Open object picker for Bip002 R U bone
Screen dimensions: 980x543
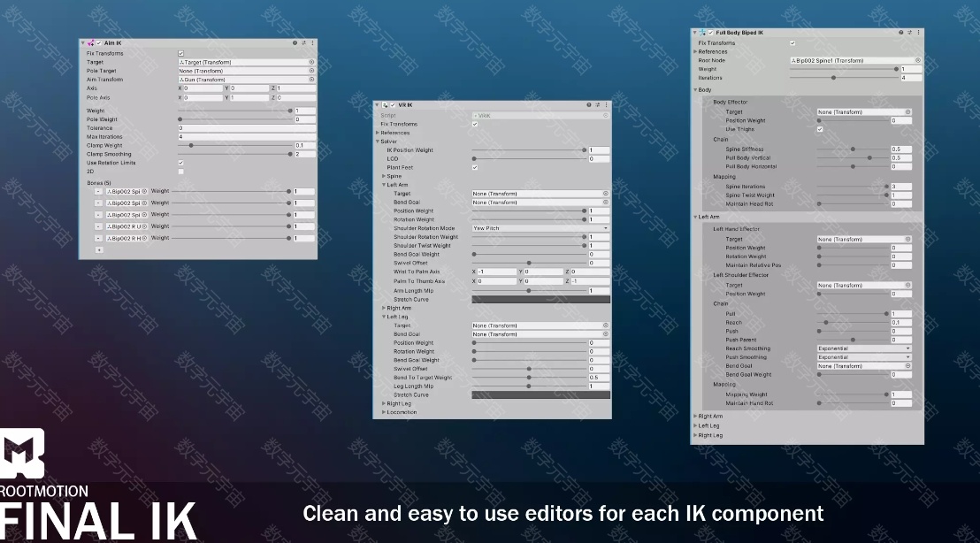click(144, 226)
